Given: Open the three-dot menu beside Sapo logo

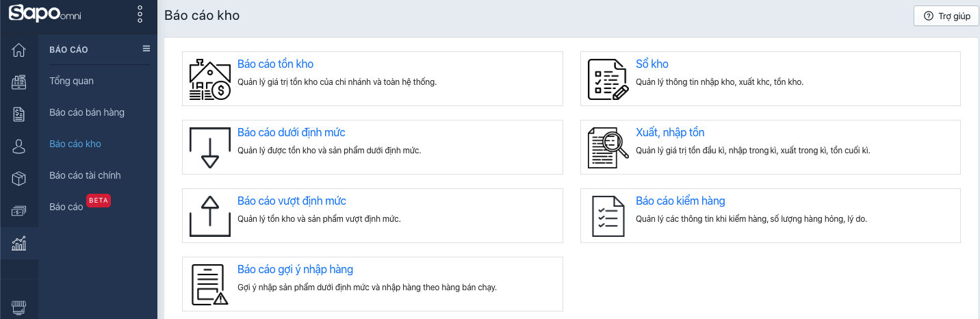Looking at the screenshot, I should pos(140,14).
